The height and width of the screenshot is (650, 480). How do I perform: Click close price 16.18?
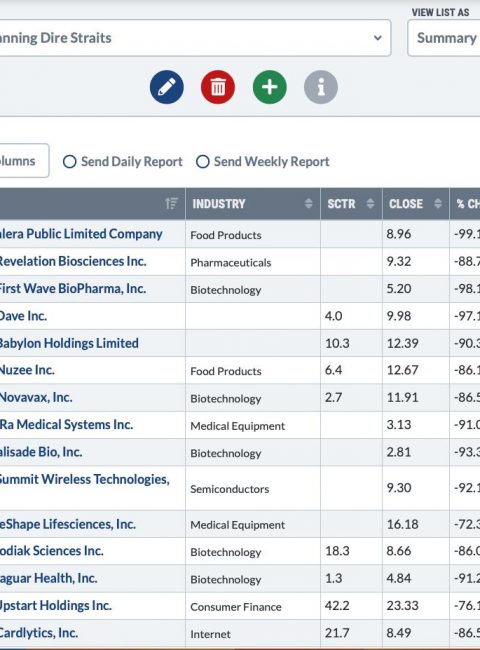pos(402,524)
